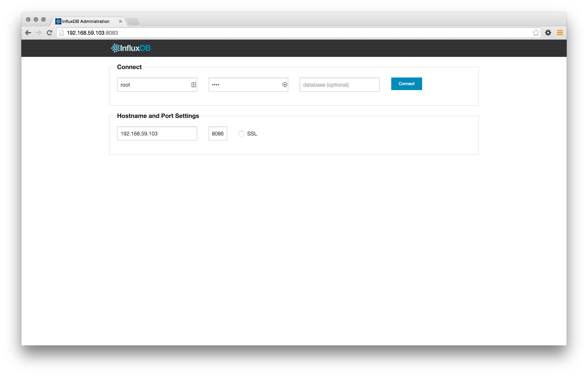The image size is (588, 376).
Task: Open the browser settings gear icon
Action: (548, 32)
